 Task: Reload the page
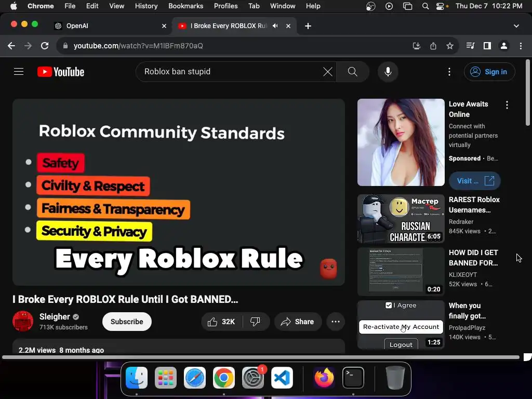point(45,46)
